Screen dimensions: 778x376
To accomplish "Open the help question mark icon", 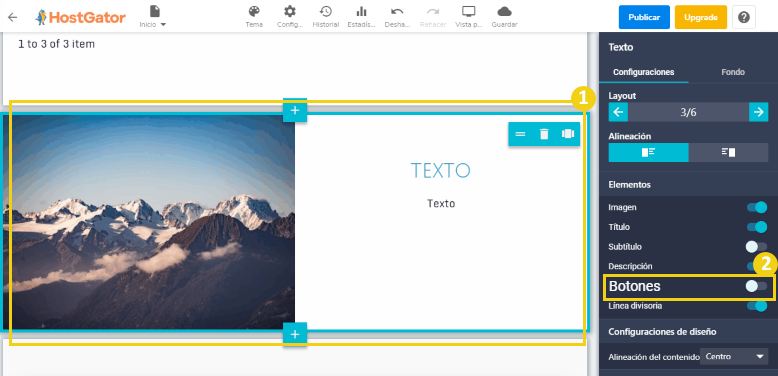I will point(743,17).
